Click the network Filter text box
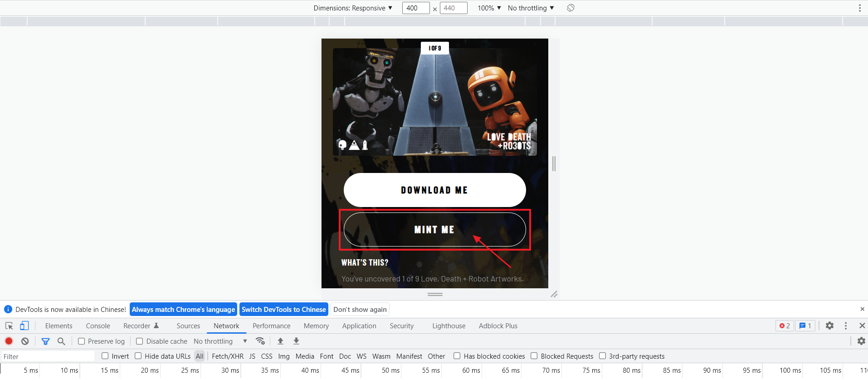The width and height of the screenshot is (868, 380). tap(48, 356)
